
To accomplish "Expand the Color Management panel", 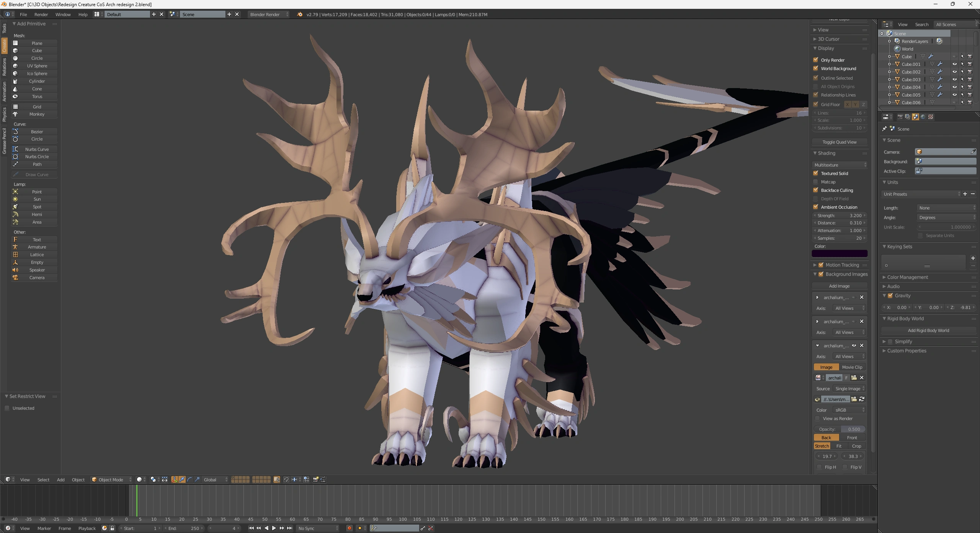I will pyautogui.click(x=907, y=277).
